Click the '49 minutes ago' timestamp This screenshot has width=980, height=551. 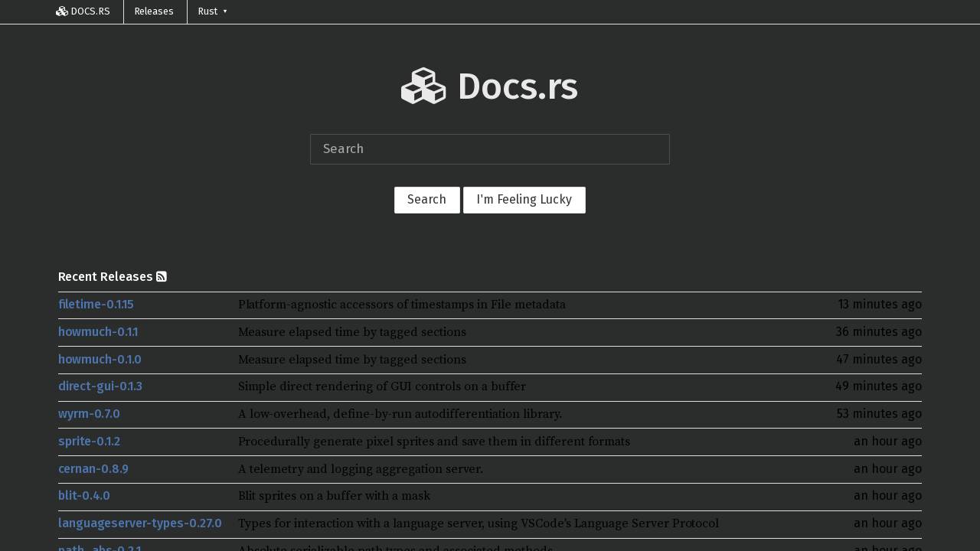pos(879,386)
